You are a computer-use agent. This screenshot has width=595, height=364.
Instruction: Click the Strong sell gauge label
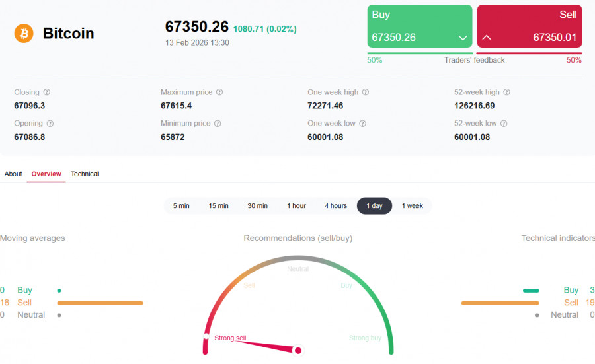pyautogui.click(x=230, y=338)
